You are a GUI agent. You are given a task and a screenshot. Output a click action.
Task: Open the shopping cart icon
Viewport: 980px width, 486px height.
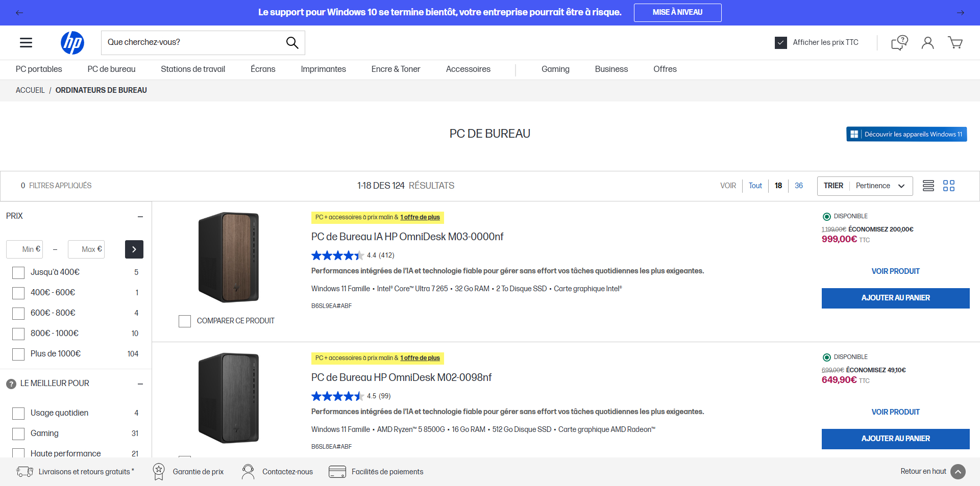(955, 43)
